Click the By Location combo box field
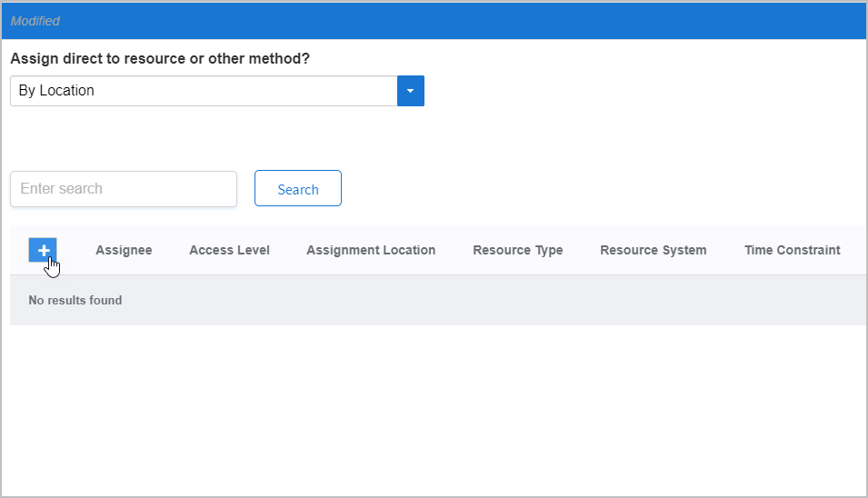 pos(204,91)
